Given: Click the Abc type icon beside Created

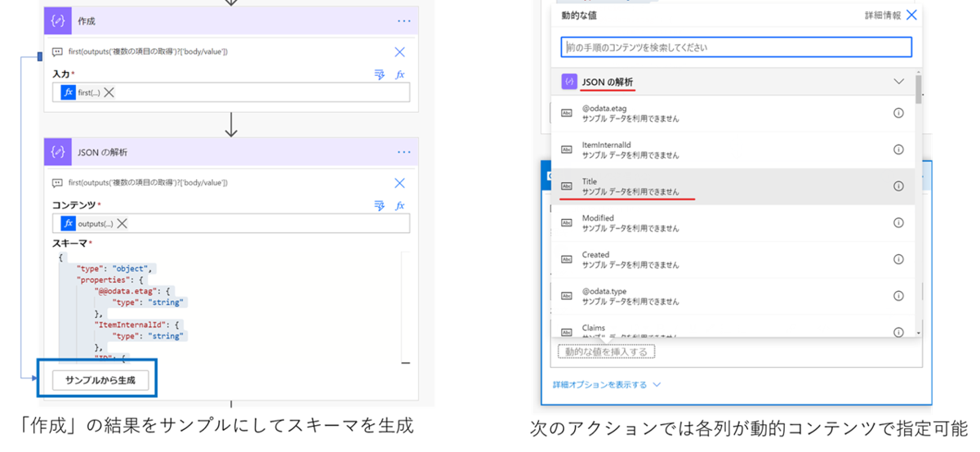Looking at the screenshot, I should point(567,259).
